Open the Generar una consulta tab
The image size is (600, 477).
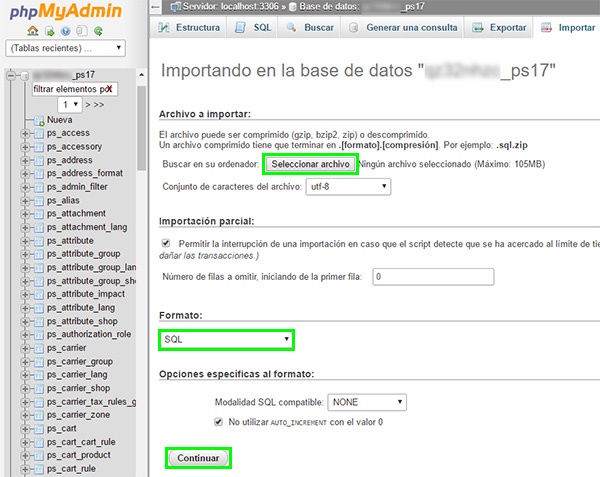pyautogui.click(x=402, y=28)
